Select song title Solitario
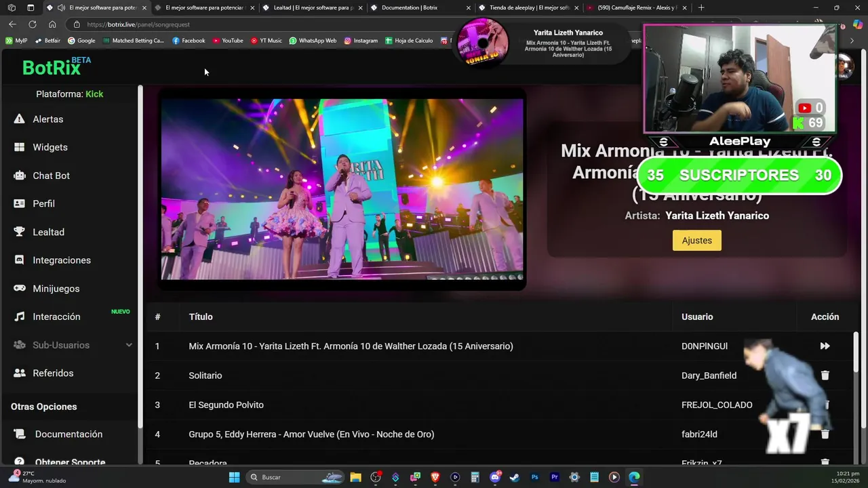The width and height of the screenshot is (868, 488). pos(205,375)
